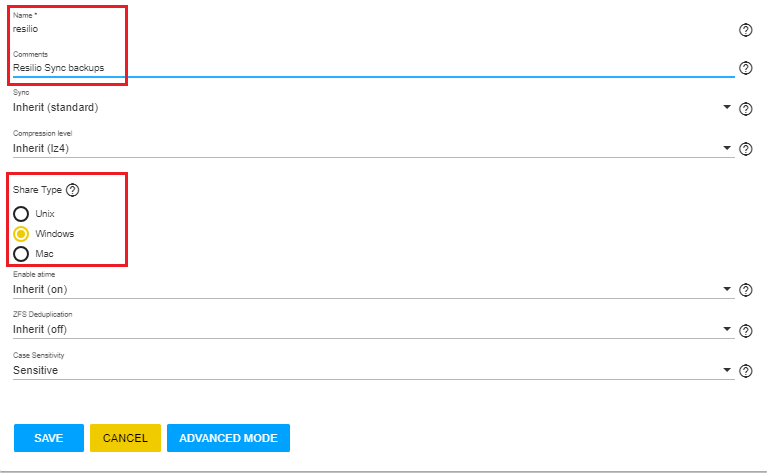Open help for Enable atime

[x=745, y=291]
